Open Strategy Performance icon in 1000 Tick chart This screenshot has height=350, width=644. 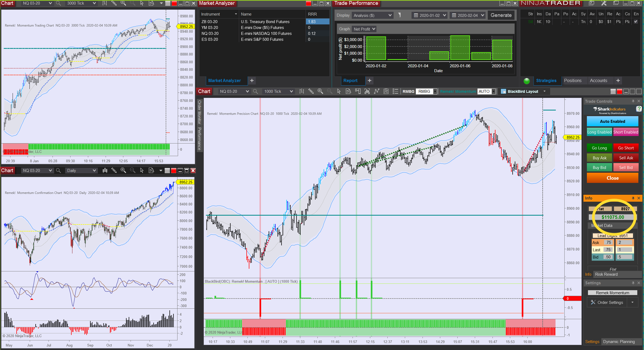(x=386, y=91)
